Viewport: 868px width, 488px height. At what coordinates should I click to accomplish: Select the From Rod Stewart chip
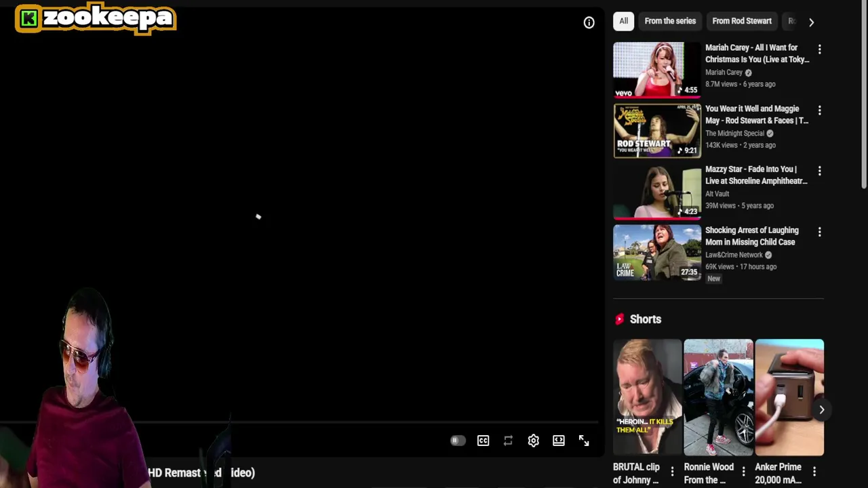click(742, 21)
